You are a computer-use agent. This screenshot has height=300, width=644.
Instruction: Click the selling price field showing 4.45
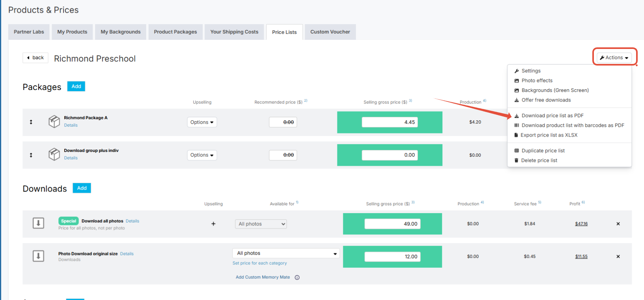389,122
